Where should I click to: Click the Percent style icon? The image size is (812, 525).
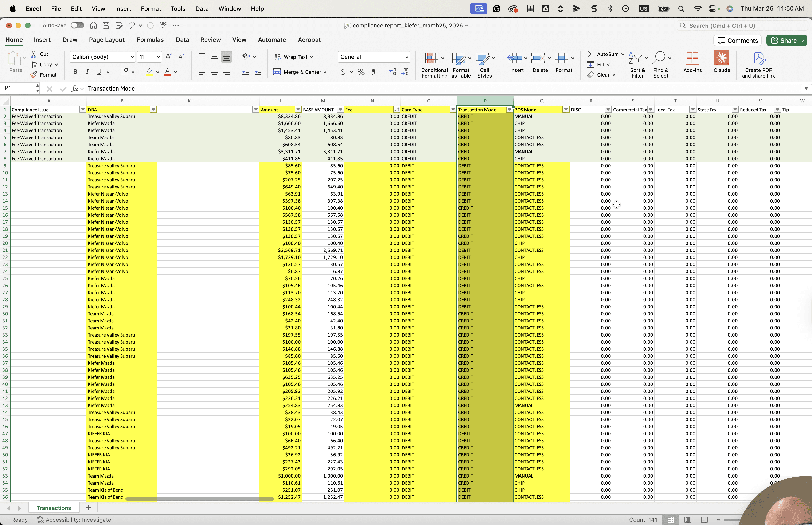[x=361, y=72]
